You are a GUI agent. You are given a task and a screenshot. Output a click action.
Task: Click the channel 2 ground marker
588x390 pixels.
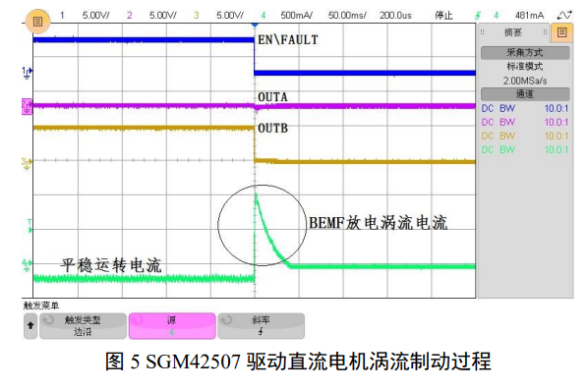point(27,106)
